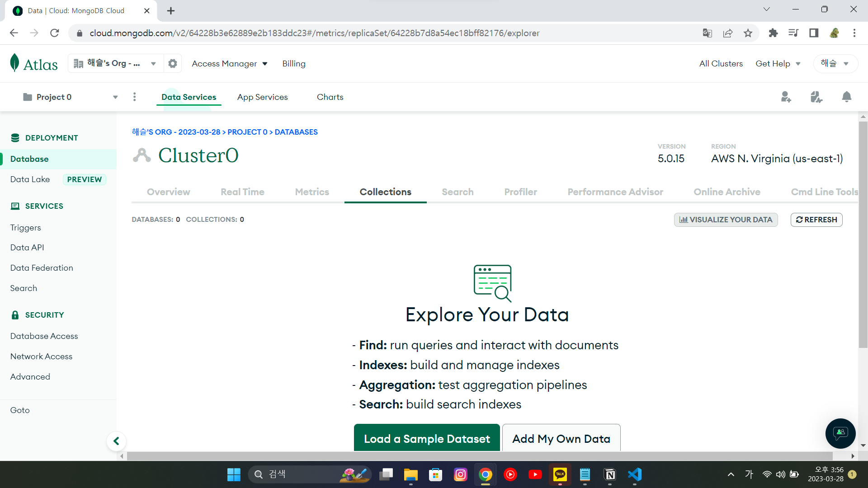Image resolution: width=868 pixels, height=488 pixels.
Task: Open Data Lake in the sidebar
Action: (30, 179)
